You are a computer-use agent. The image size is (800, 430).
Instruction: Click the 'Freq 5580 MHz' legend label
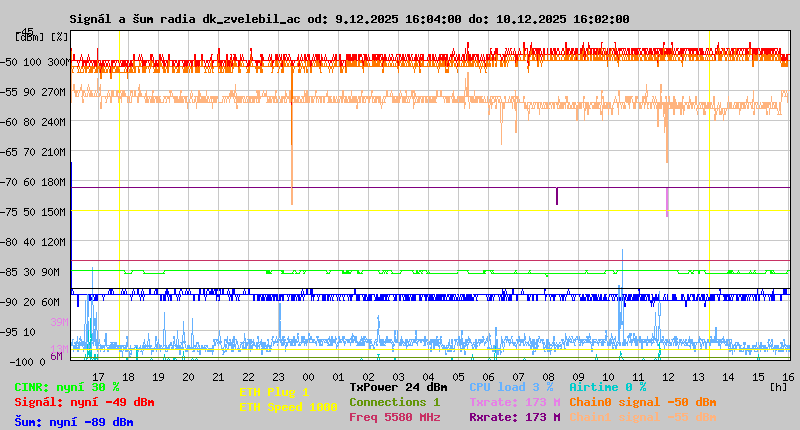tap(394, 417)
